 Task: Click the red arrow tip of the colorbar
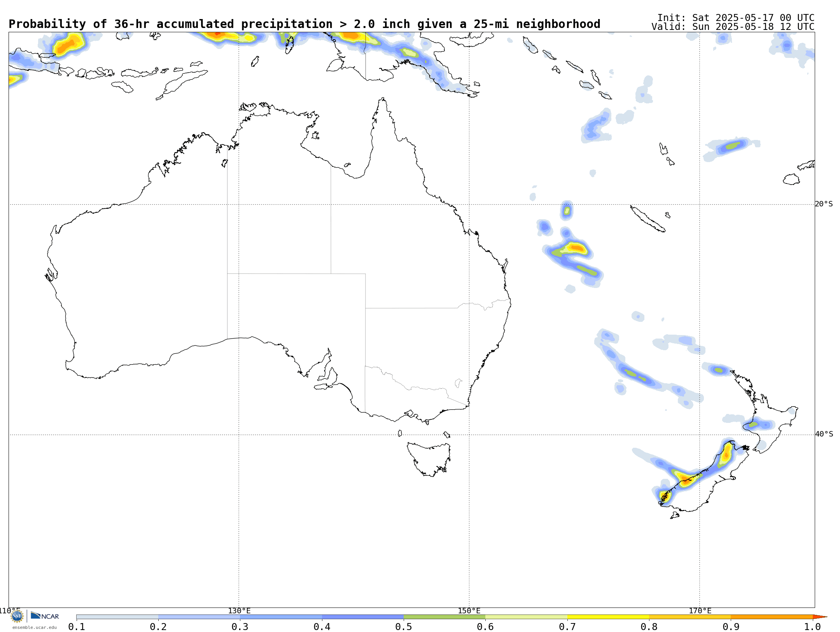[820, 617]
